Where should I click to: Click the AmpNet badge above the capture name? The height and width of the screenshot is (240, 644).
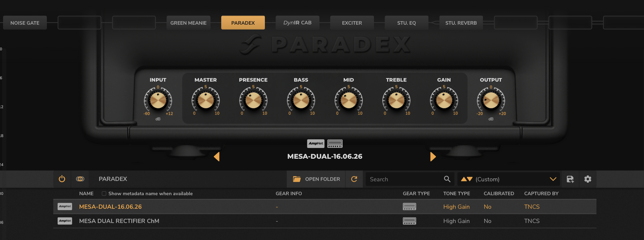click(x=316, y=143)
